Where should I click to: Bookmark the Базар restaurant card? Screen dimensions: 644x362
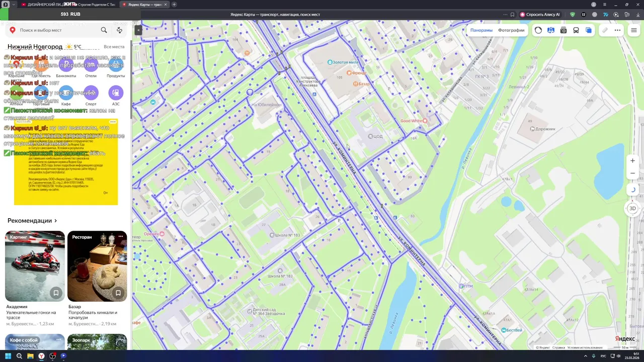pyautogui.click(x=118, y=293)
